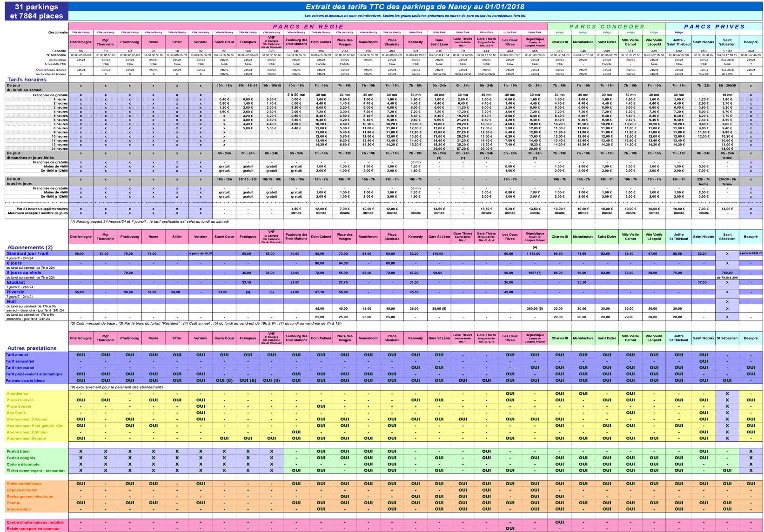Screen dimensions: 764x532
Task: Click the "Box fermé" row label
Action: pyautogui.click(x=16, y=413)
